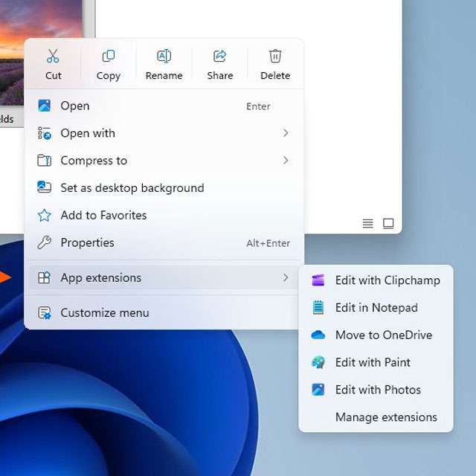
Task: Select Move to OneDrive
Action: point(376,335)
